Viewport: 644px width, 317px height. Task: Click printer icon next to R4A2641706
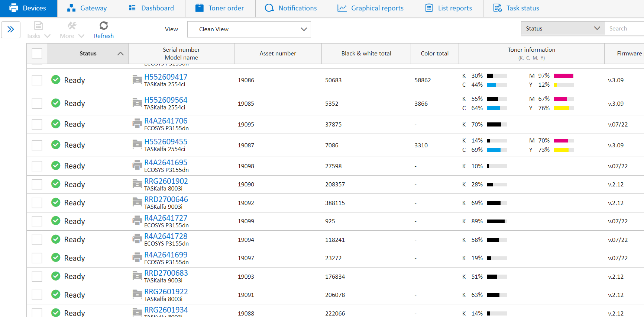pos(137,123)
